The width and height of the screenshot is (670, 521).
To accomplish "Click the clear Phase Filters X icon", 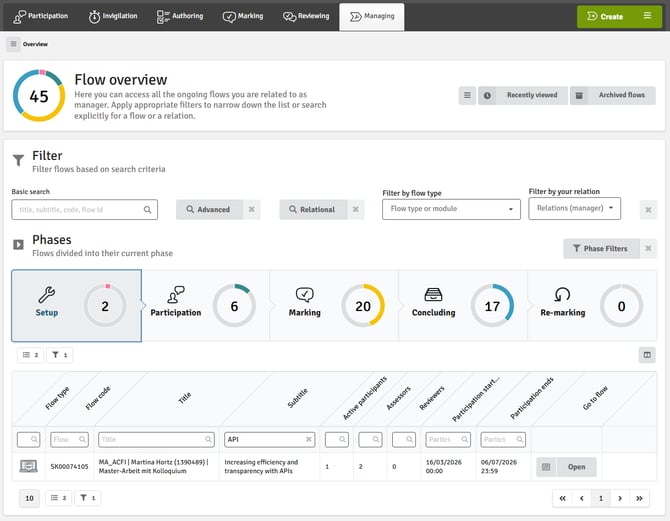I will pyautogui.click(x=648, y=248).
